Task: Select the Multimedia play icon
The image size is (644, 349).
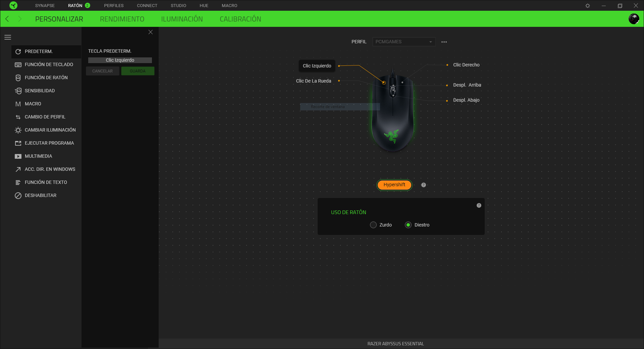Action: click(18, 156)
